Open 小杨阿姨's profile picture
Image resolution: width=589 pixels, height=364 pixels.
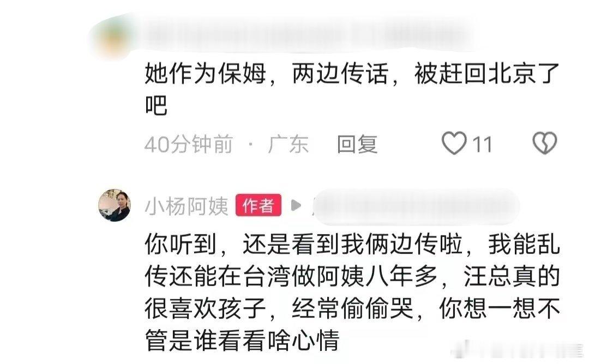click(115, 205)
